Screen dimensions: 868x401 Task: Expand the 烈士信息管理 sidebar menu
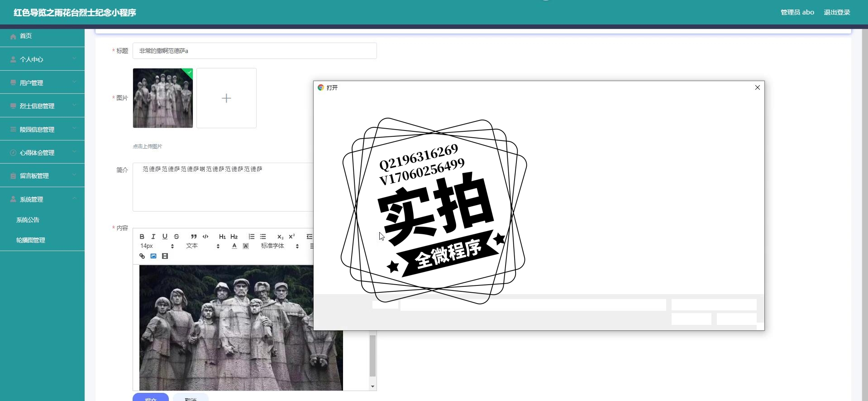coord(42,106)
